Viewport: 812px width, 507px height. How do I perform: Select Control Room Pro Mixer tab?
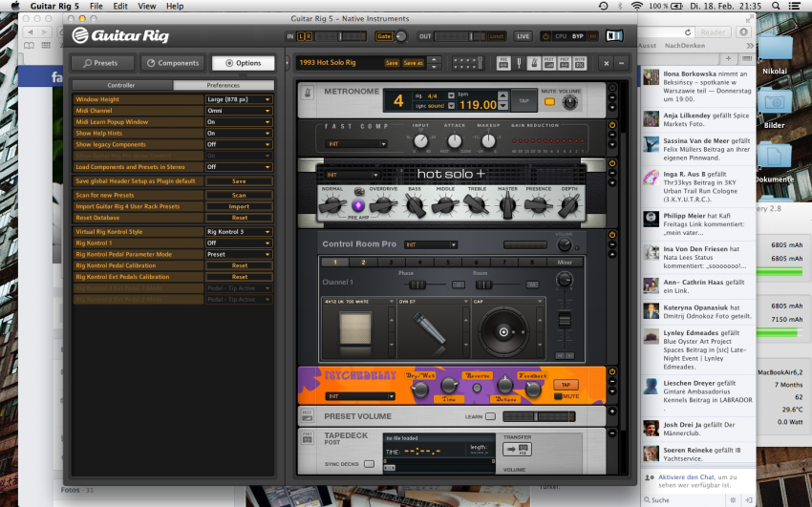point(565,263)
